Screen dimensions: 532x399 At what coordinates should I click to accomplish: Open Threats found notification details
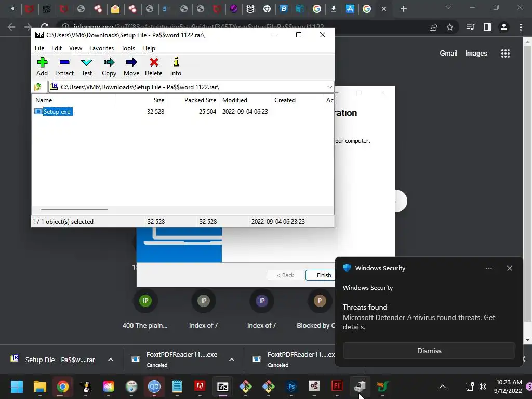tap(419, 317)
